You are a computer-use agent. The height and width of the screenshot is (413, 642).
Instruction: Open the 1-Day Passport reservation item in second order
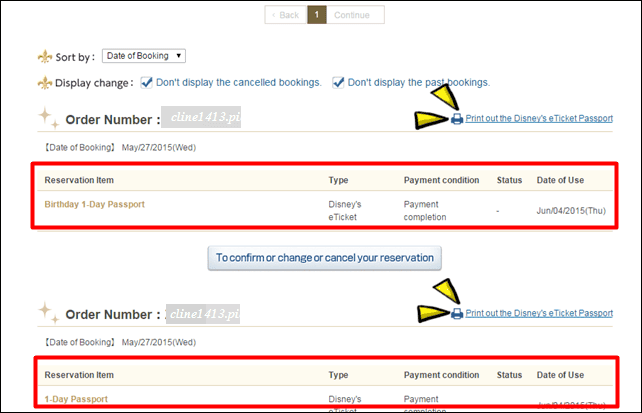tap(76, 399)
